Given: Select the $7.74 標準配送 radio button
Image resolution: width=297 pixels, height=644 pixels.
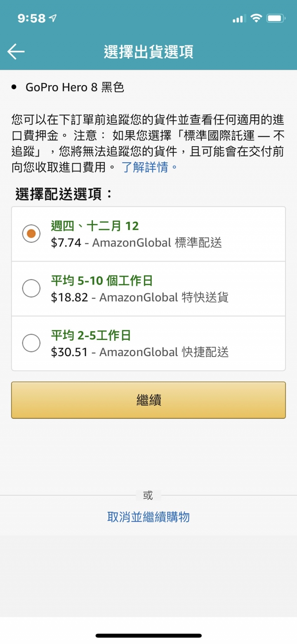Looking at the screenshot, I should pyautogui.click(x=31, y=234).
